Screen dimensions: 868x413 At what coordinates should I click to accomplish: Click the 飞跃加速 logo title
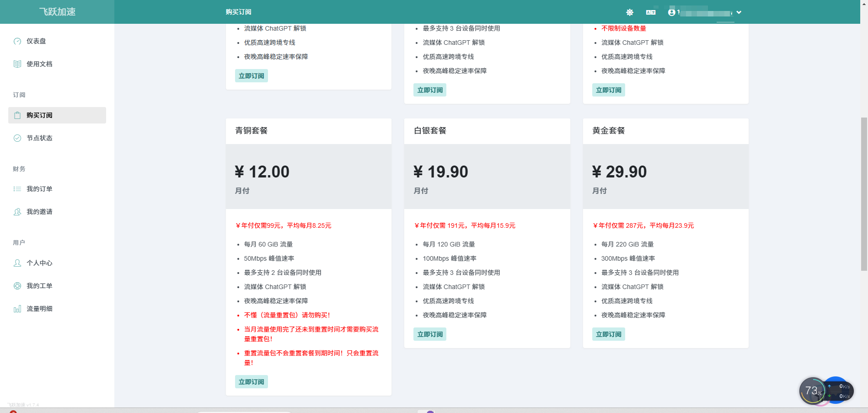(57, 12)
